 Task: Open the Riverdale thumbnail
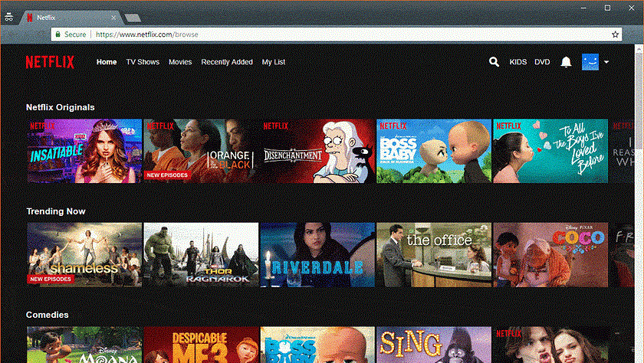pyautogui.click(x=317, y=255)
